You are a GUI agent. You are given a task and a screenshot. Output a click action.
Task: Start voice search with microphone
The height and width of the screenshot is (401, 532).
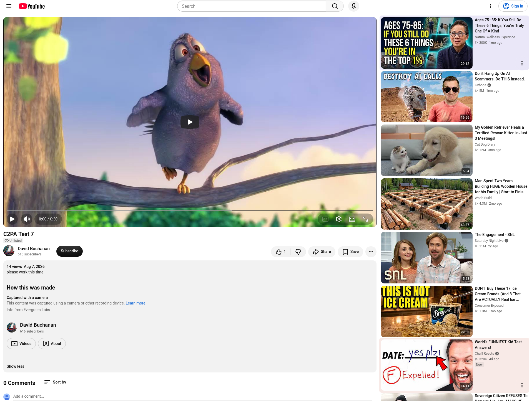354,6
